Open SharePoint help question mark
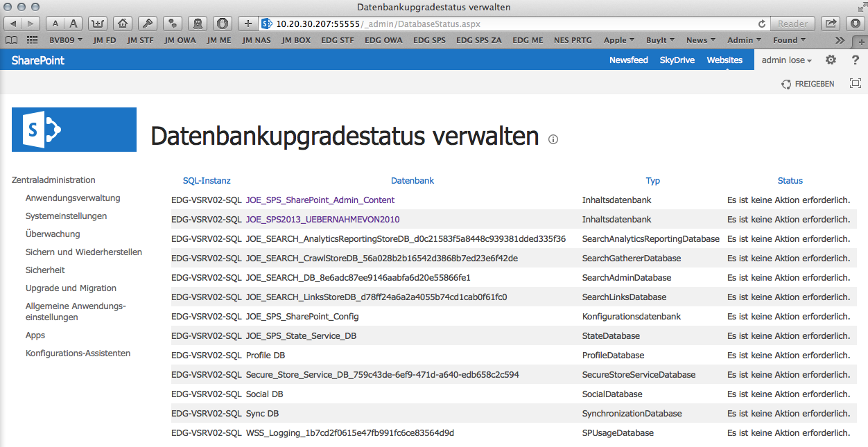The width and height of the screenshot is (868, 447). click(x=856, y=60)
